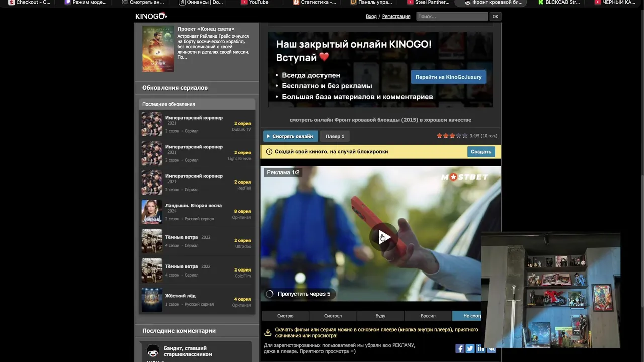Click the info icon in yellow banner
The image size is (644, 362).
click(269, 151)
